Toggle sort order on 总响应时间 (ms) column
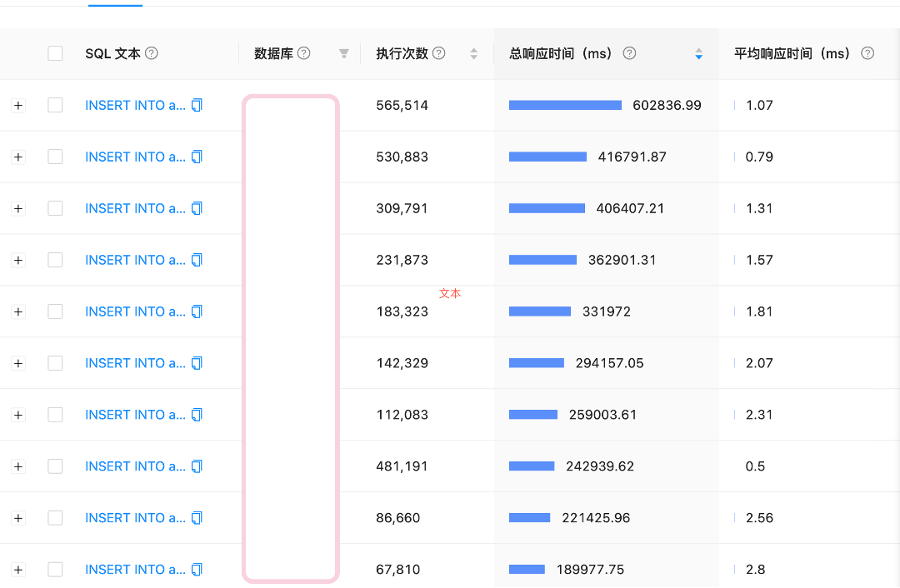This screenshot has height=588, width=900. [698, 53]
